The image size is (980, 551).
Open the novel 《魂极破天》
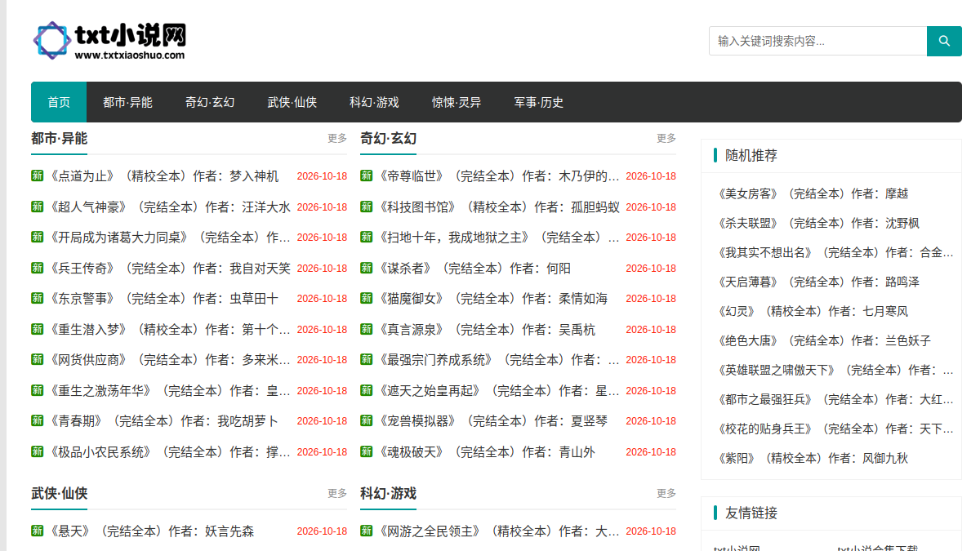[x=487, y=451]
